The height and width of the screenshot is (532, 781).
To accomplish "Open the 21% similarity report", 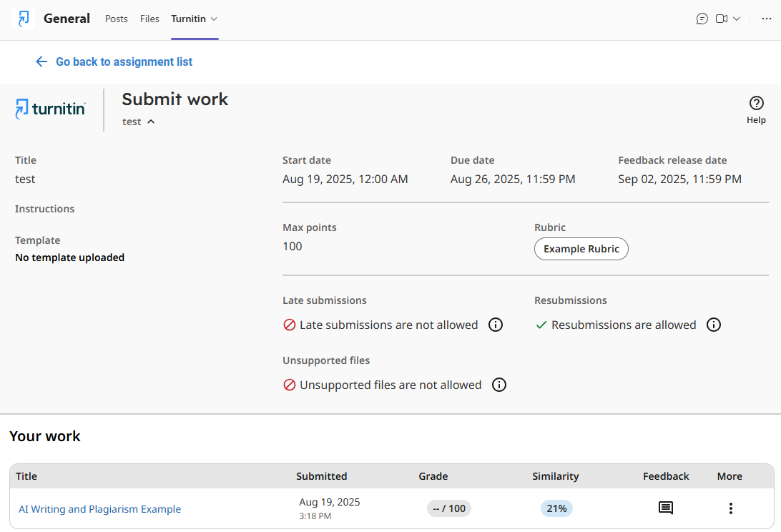I will click(x=556, y=508).
